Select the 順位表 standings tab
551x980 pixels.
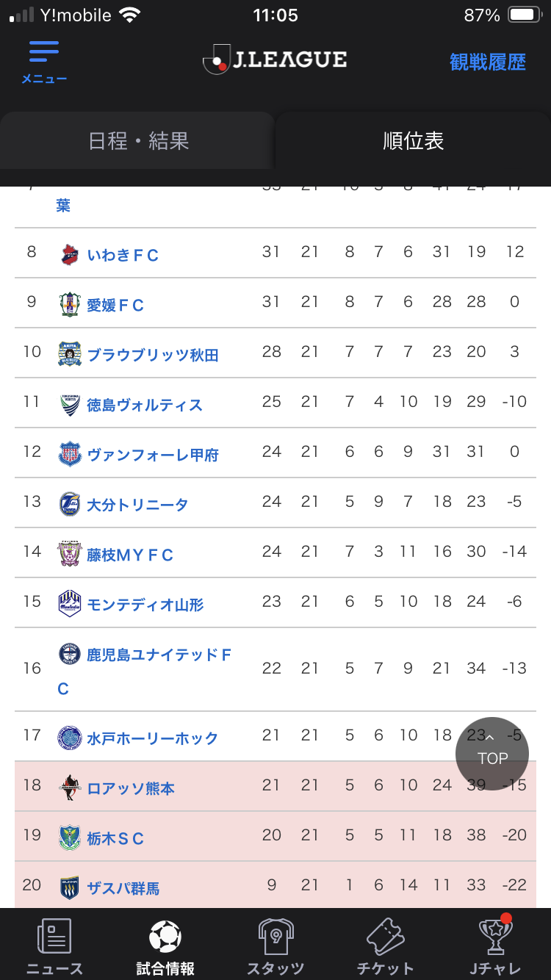click(413, 141)
